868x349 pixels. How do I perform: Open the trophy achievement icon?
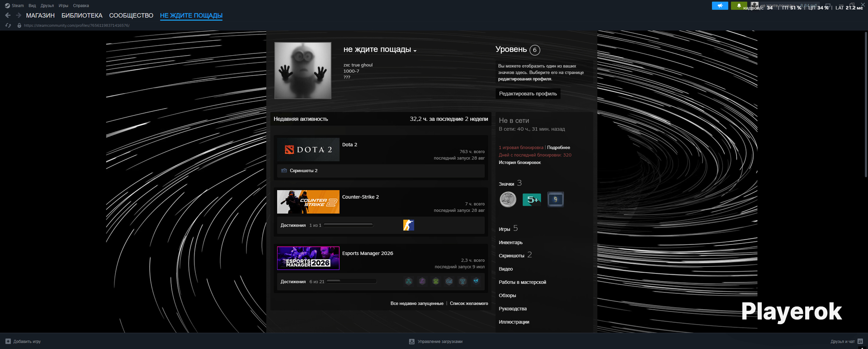click(462, 281)
